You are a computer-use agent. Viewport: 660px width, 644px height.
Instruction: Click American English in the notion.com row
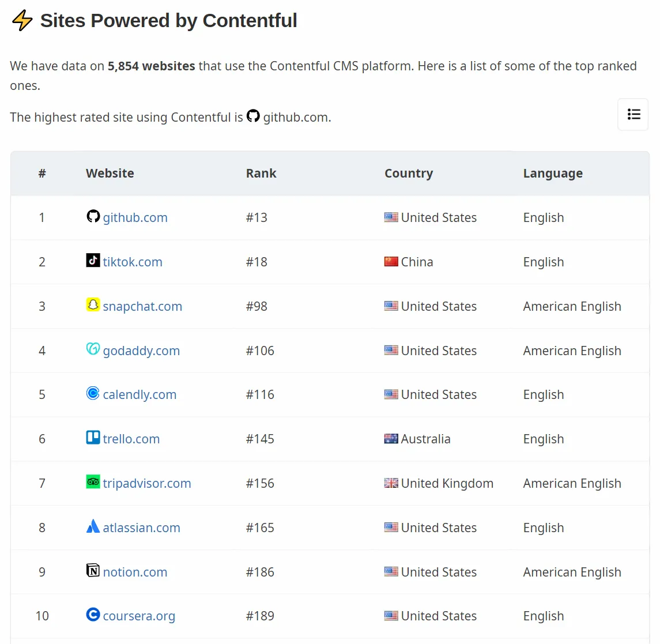pos(572,572)
